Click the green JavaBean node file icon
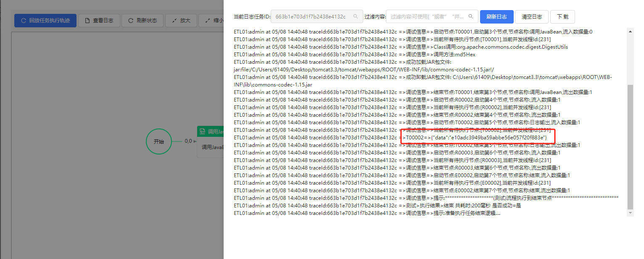 point(202,131)
